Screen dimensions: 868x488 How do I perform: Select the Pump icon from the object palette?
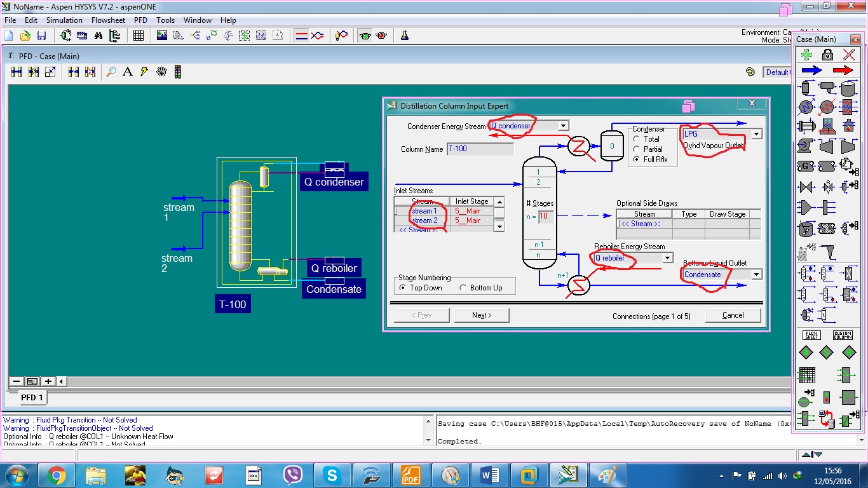click(804, 146)
